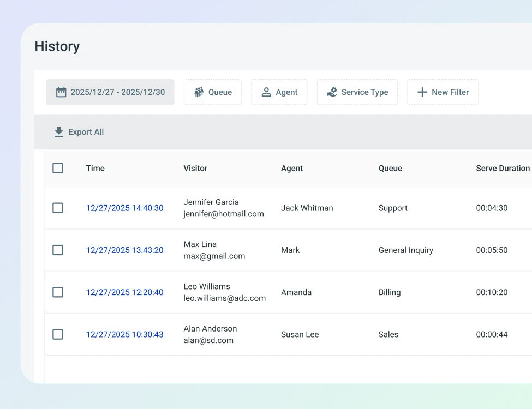Viewport: 532px width, 409px height.
Task: Click the plus icon on New Filter
Action: coord(422,92)
